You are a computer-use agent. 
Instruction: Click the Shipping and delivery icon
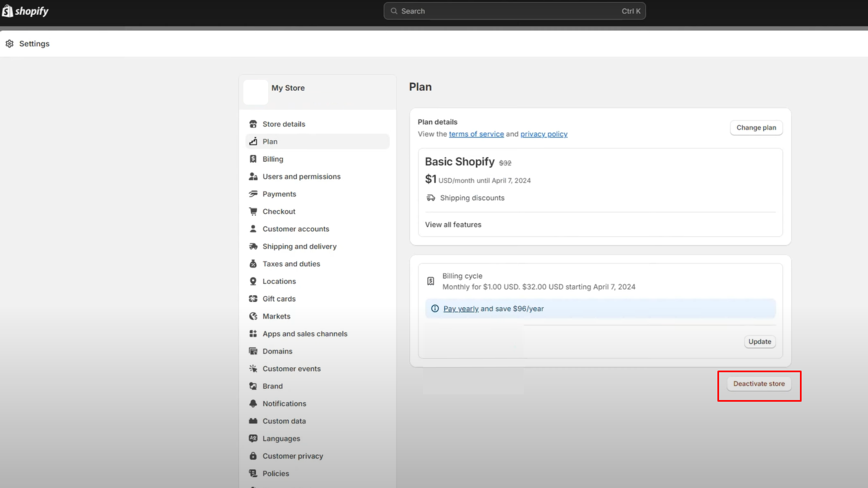click(253, 246)
